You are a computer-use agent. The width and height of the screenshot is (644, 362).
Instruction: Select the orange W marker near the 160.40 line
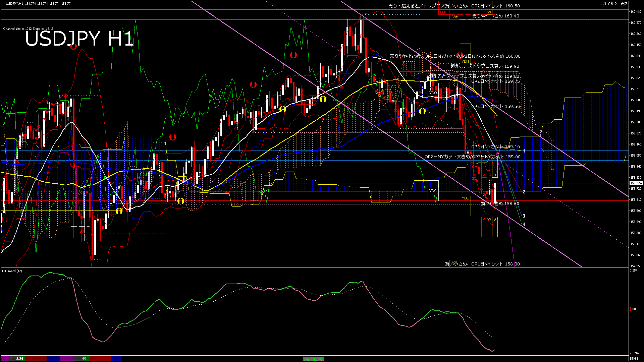pyautogui.click(x=489, y=11)
